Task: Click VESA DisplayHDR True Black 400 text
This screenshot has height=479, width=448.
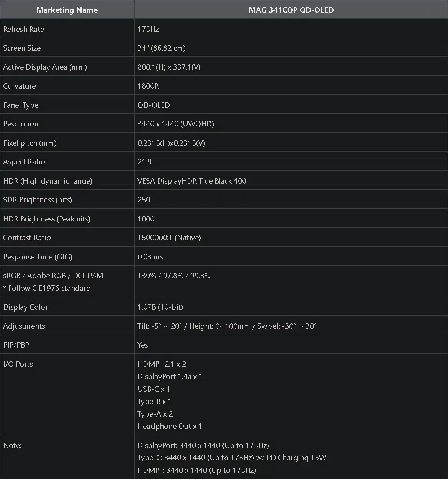Action: (x=192, y=181)
